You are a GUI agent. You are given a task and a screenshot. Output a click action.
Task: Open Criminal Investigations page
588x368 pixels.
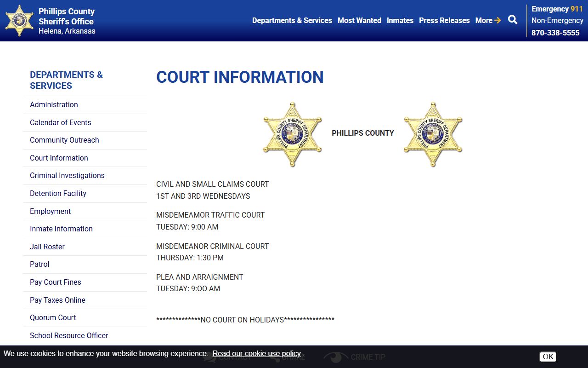pos(85,176)
